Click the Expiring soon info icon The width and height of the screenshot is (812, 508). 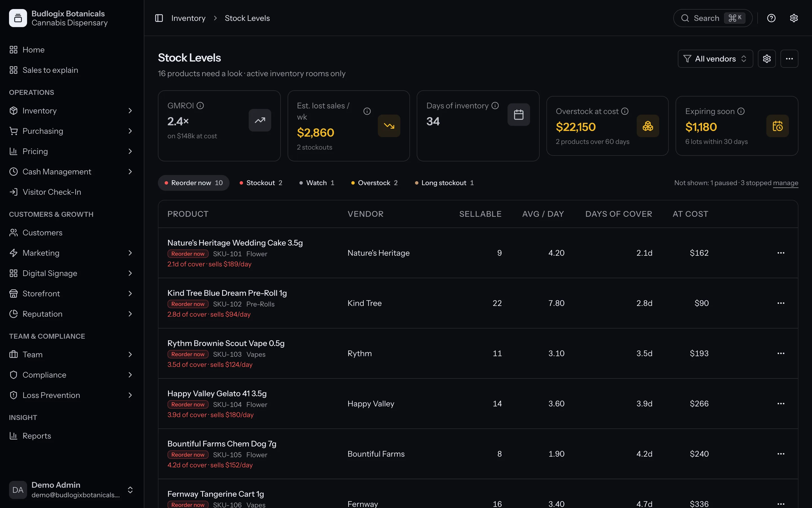click(x=741, y=111)
